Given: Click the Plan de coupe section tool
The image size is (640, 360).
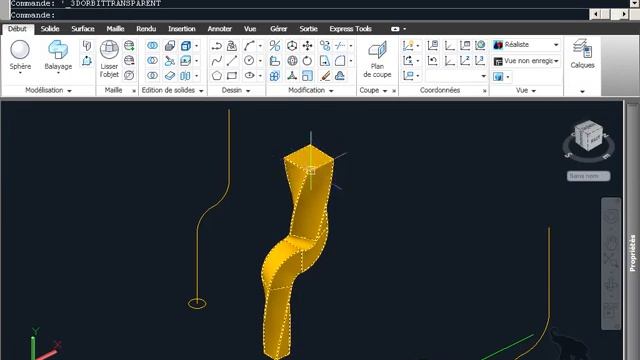Looking at the screenshot, I should point(377,59).
